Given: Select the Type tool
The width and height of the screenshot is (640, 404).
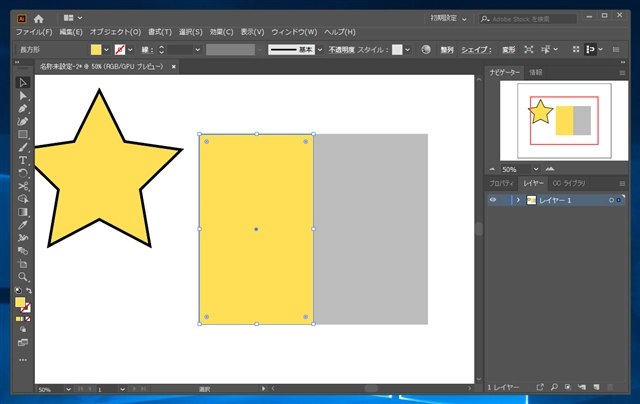Looking at the screenshot, I should point(23,160).
